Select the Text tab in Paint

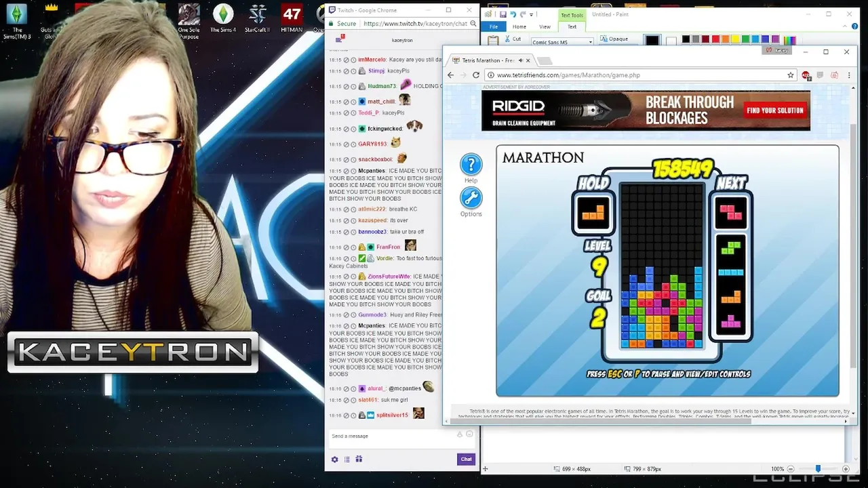coord(572,26)
